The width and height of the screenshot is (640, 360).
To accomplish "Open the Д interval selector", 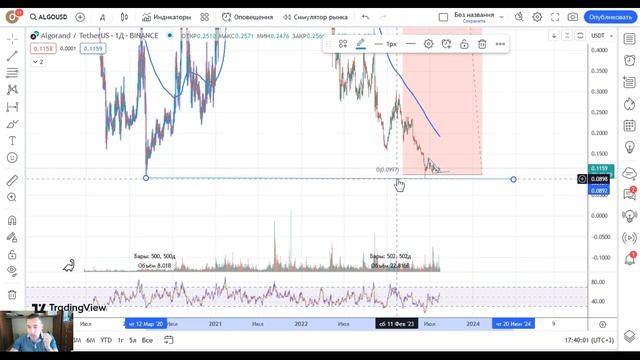I will coord(102,17).
